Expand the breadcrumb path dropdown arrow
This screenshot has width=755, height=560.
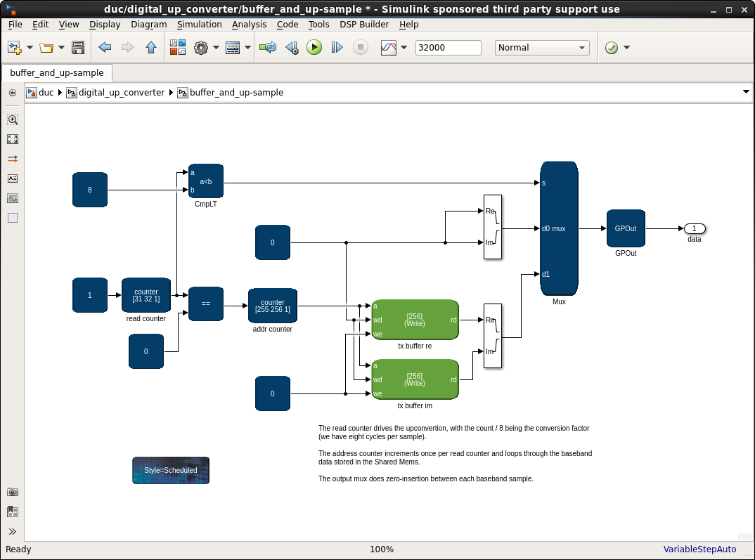click(x=746, y=92)
